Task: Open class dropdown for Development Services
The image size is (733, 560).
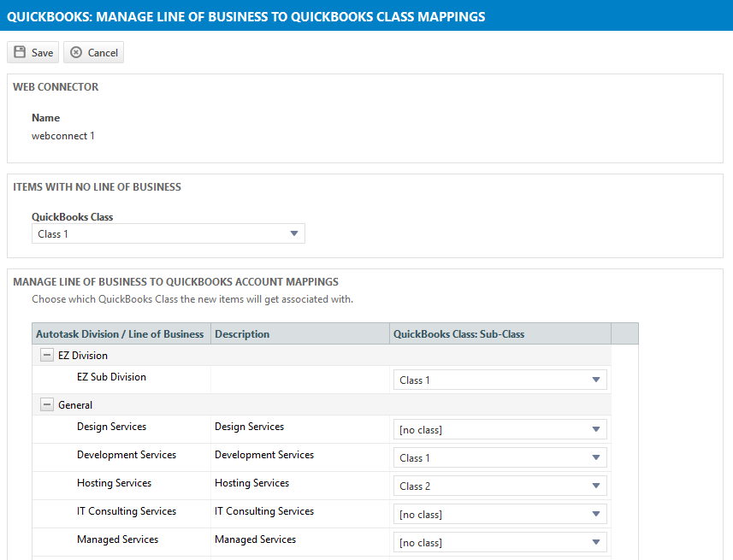Action: point(500,458)
